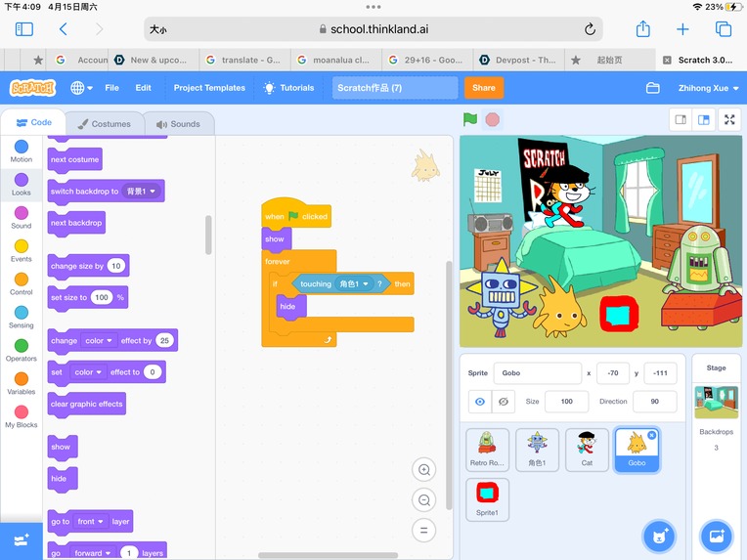
Task: Go back in Safari
Action: pos(63,29)
